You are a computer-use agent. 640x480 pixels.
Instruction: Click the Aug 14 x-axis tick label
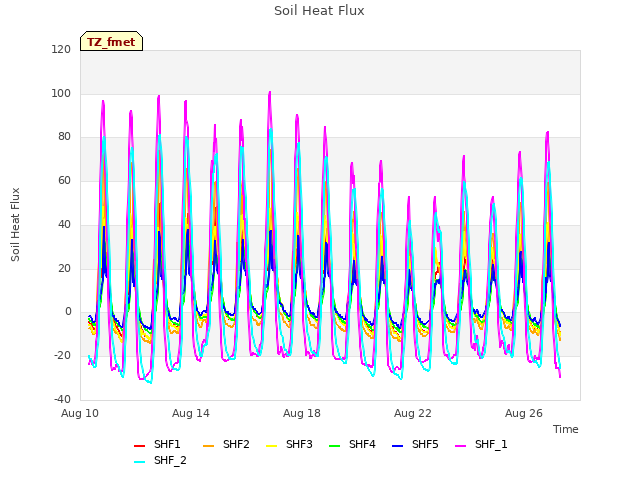click(x=191, y=413)
